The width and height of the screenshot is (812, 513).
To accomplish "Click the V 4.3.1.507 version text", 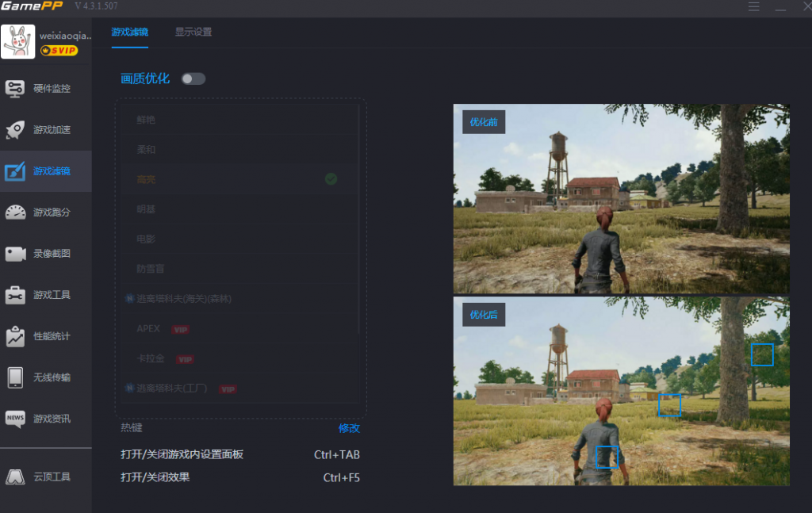I will pos(96,6).
